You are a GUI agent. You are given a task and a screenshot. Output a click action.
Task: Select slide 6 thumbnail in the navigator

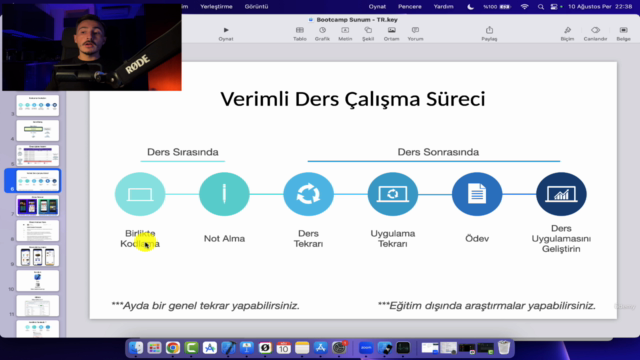(x=38, y=180)
